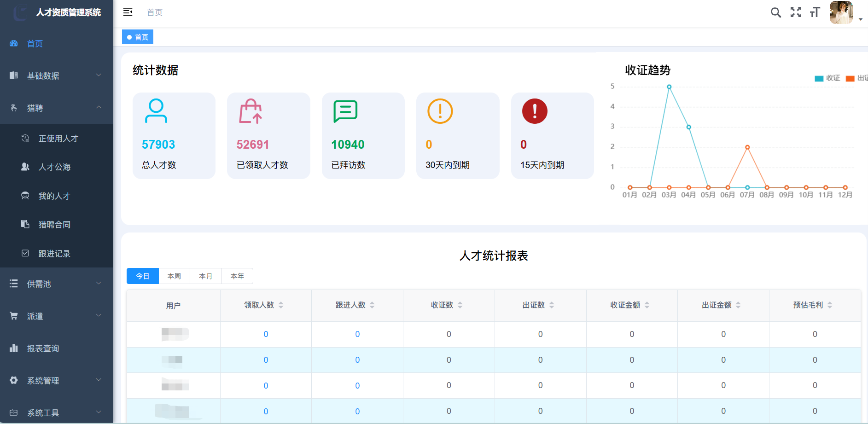Select the 本月 report period
This screenshot has height=424, width=868.
click(x=205, y=276)
